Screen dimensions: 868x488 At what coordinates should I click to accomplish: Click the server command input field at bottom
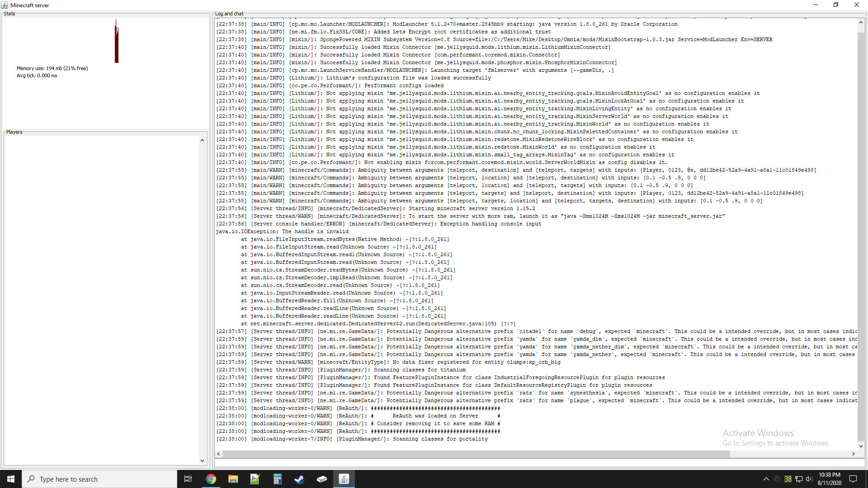click(x=540, y=463)
